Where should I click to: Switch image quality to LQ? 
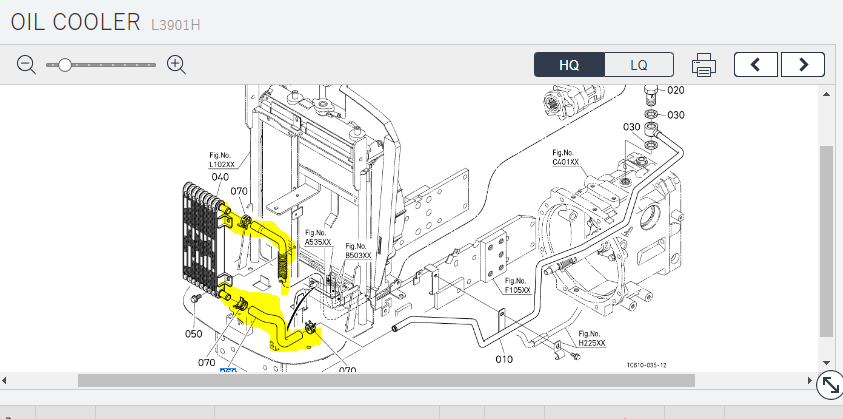point(638,65)
